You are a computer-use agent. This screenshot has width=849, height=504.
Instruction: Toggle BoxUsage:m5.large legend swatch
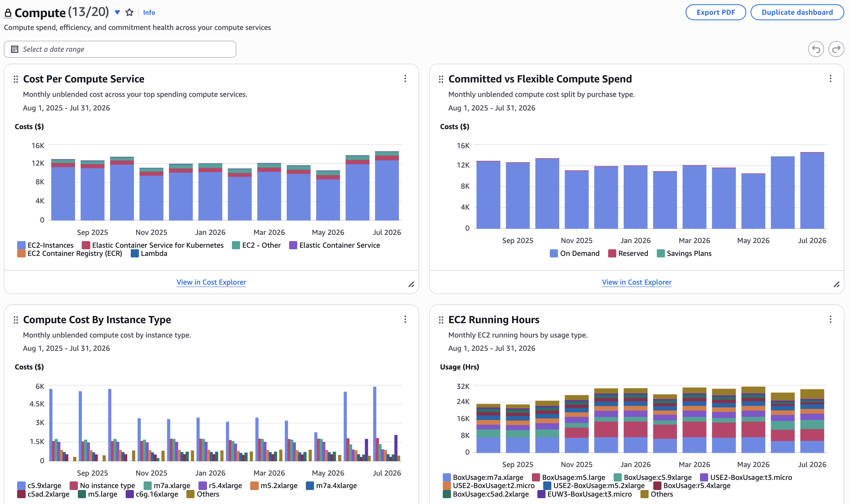coord(536,477)
